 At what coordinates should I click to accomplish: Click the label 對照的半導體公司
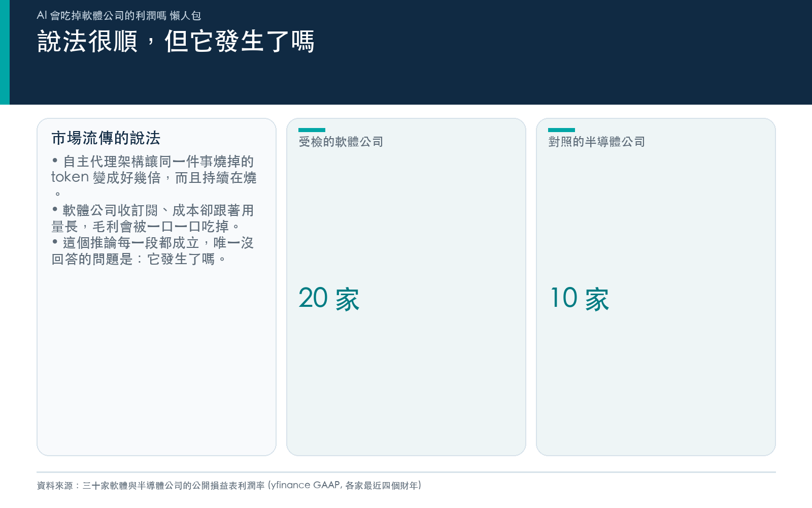597,142
